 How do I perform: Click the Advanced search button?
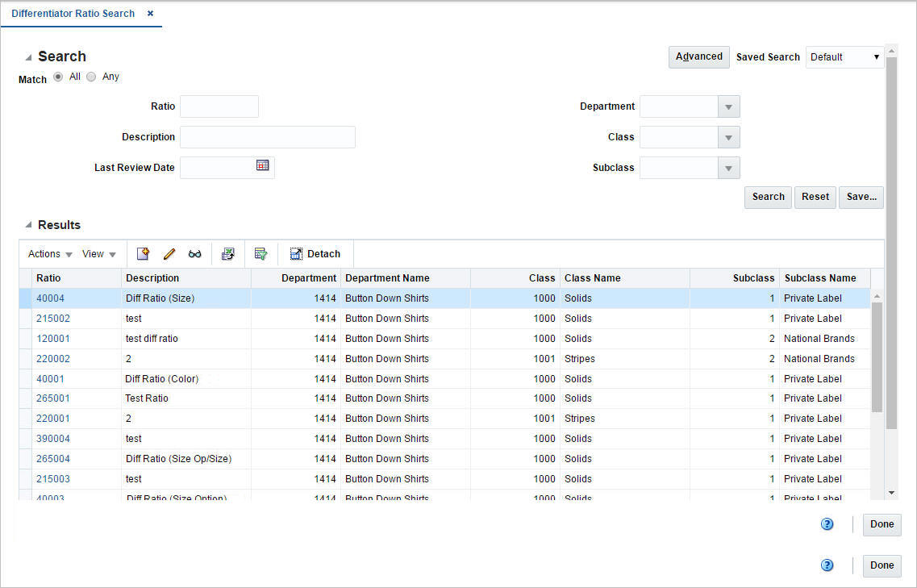(x=698, y=56)
